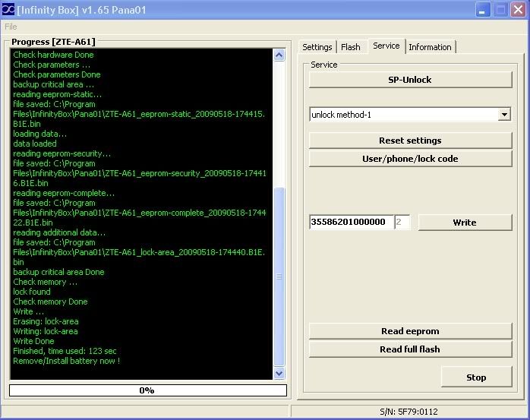Click log line "reading eeprom-security..."
530x420 pixels.
point(62,153)
